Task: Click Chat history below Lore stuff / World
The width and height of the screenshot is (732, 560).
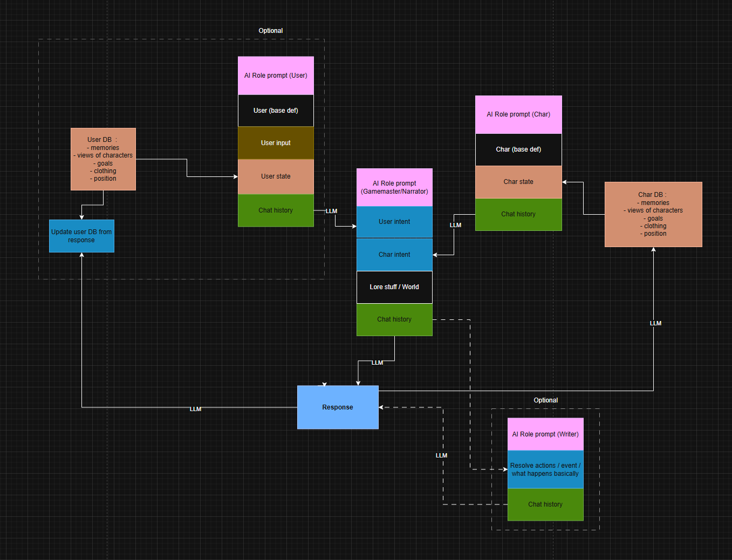Action: (x=394, y=319)
